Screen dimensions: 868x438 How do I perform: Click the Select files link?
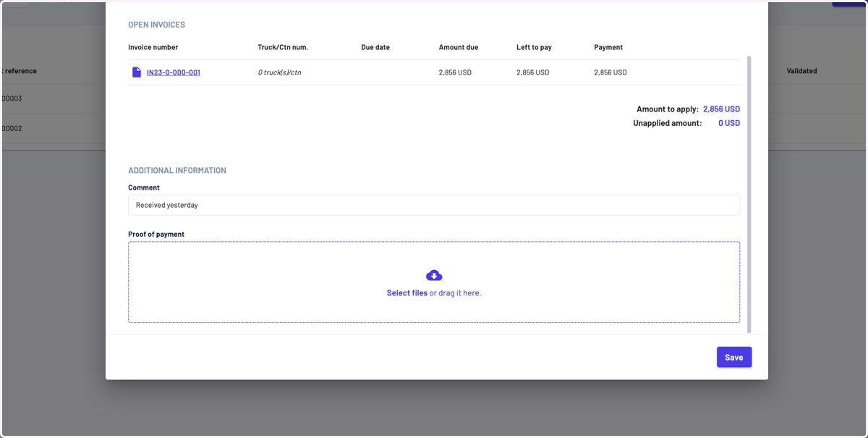[x=407, y=293]
